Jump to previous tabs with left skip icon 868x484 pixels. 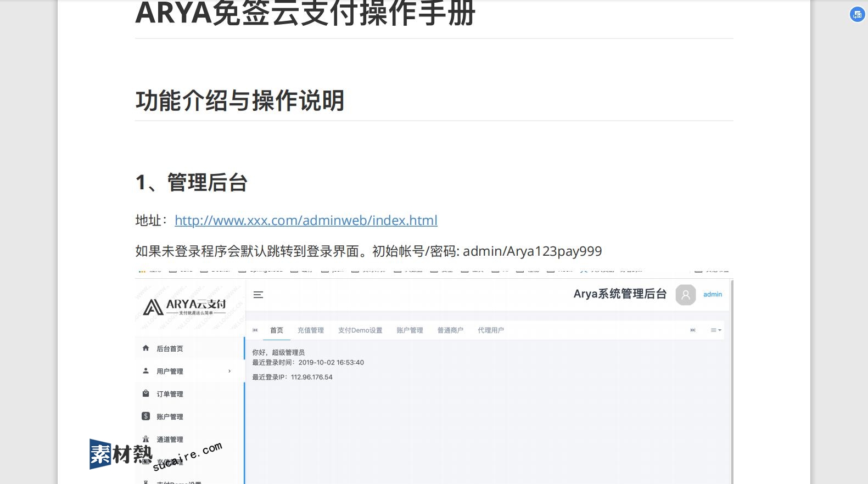tap(255, 330)
